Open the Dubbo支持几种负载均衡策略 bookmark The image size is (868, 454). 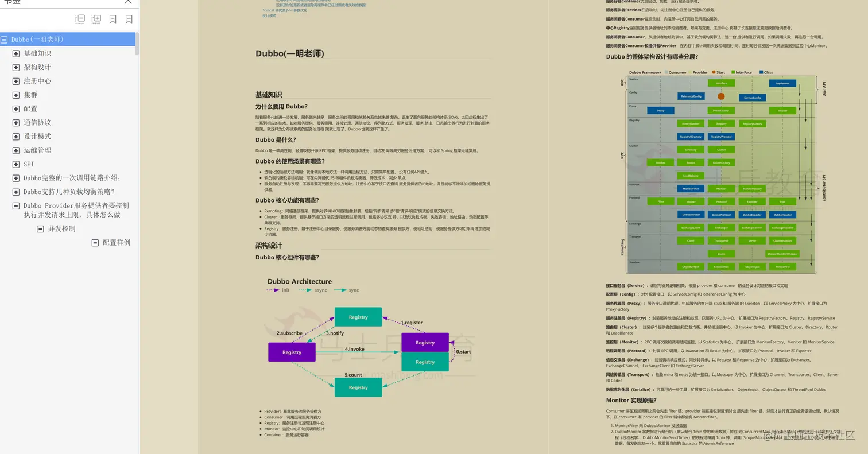click(x=69, y=192)
